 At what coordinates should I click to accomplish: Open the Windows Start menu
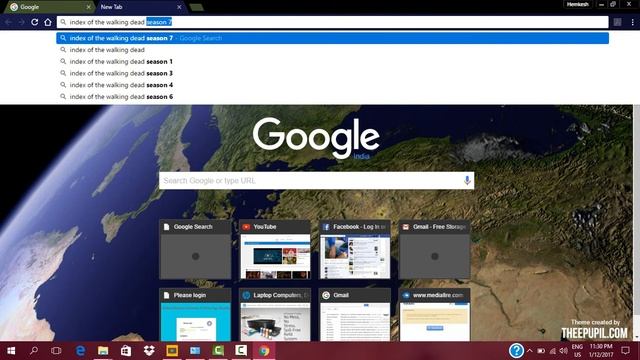11,351
